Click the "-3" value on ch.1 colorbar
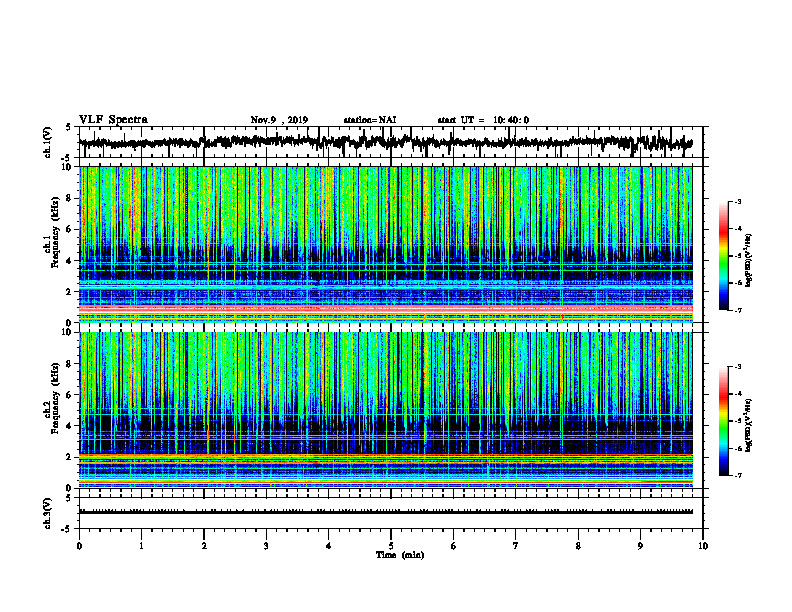 pos(737,201)
